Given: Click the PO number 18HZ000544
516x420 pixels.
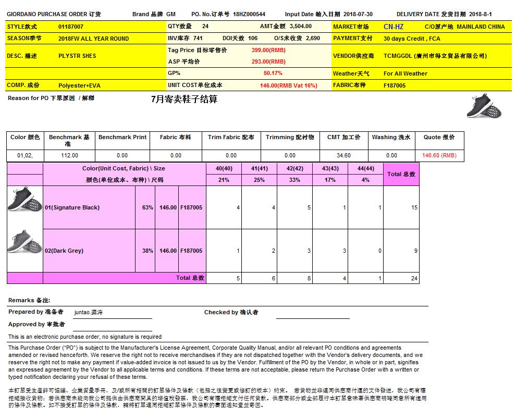Looking at the screenshot, I should [249, 15].
